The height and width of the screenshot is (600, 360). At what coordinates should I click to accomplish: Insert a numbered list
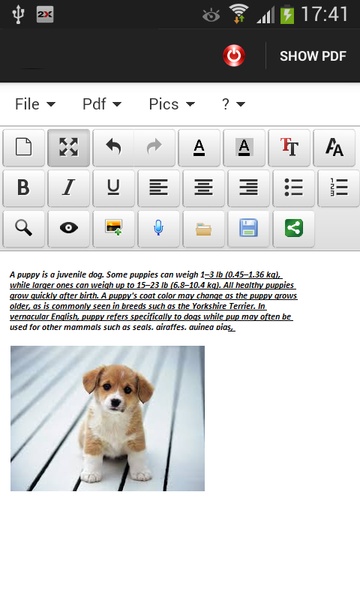pyautogui.click(x=339, y=188)
